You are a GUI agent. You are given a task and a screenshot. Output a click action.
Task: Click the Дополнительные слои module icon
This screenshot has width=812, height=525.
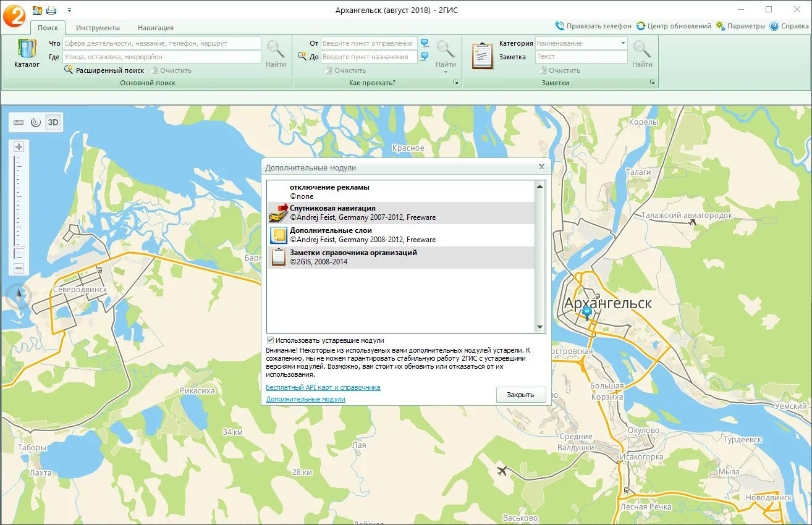279,235
